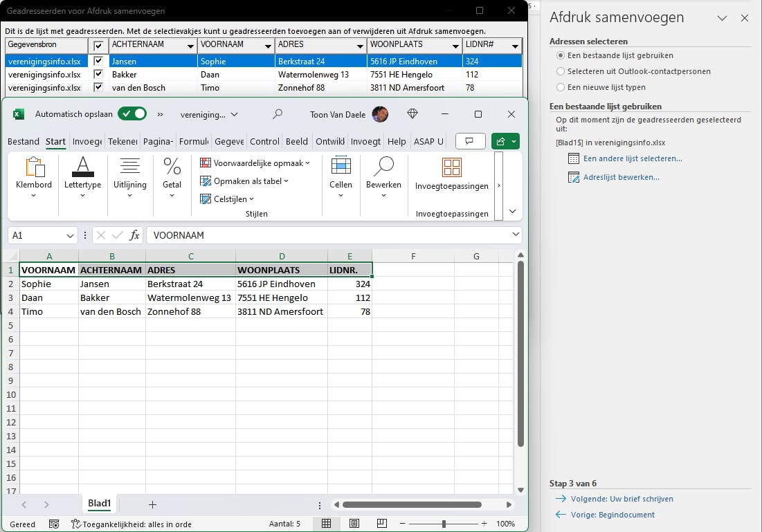
Task: Select 'Een nieuwe lijst typen' radio button
Action: point(561,87)
